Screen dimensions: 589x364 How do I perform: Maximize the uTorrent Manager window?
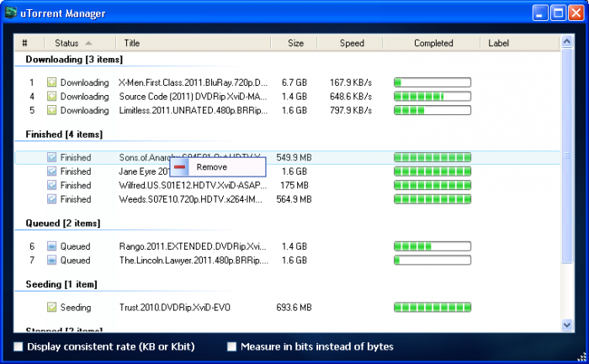click(x=558, y=13)
